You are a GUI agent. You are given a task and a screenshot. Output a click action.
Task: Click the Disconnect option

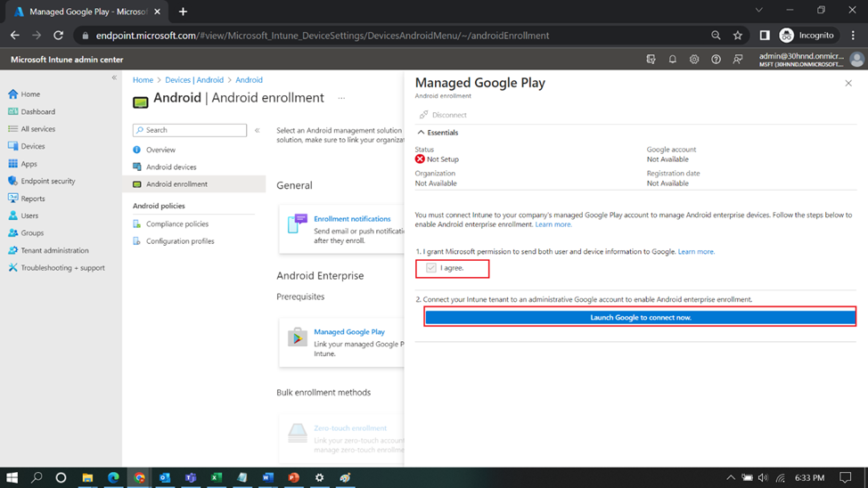pyautogui.click(x=443, y=115)
